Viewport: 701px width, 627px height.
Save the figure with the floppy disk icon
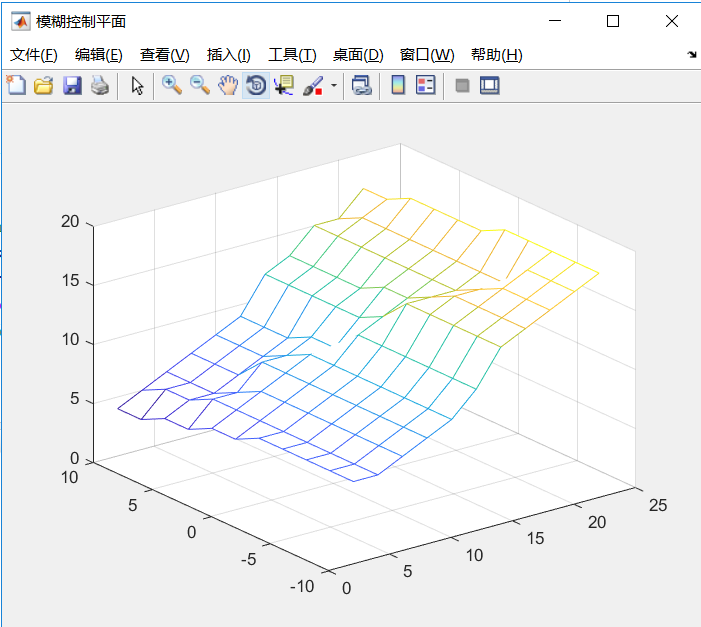tap(72, 85)
